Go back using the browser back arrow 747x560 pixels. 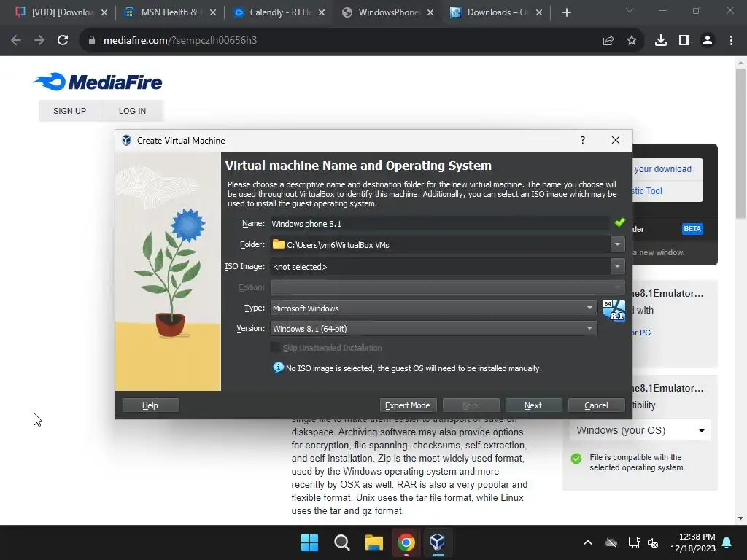click(x=16, y=41)
